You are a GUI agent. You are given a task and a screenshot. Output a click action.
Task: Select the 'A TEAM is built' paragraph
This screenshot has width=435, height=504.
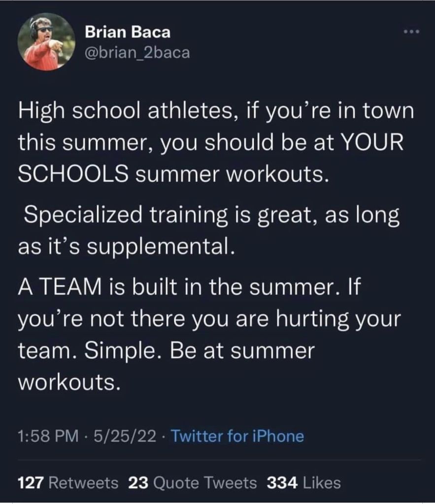pyautogui.click(x=209, y=334)
